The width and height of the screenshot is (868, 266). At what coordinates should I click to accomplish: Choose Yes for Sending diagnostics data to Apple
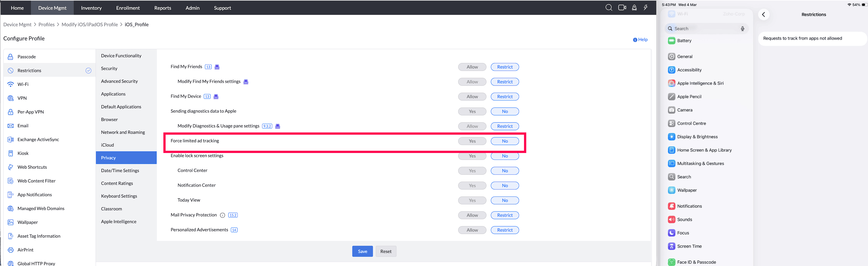click(x=472, y=111)
